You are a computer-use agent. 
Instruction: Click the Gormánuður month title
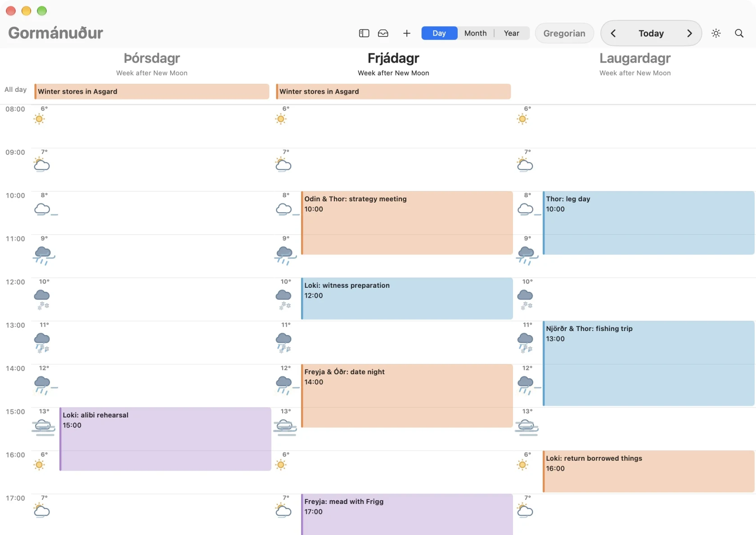click(56, 33)
